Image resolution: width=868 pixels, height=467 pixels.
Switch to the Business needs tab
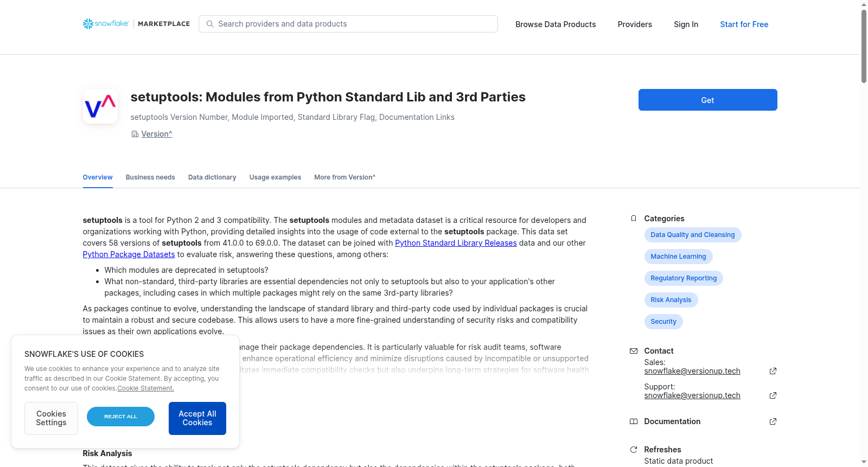[x=150, y=177]
